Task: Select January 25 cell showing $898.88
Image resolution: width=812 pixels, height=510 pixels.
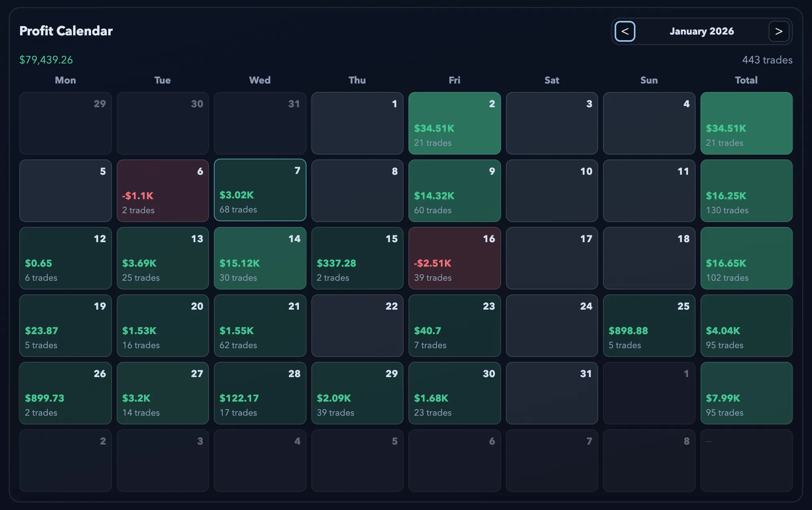Action: (x=649, y=326)
